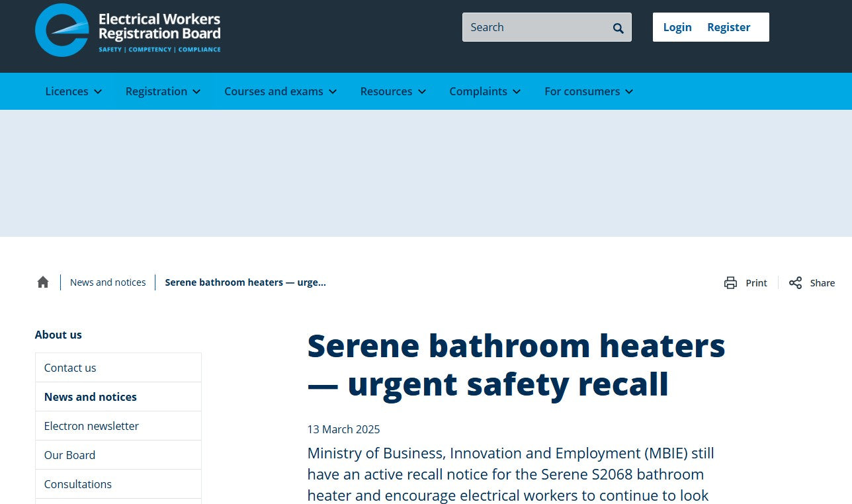Image resolution: width=852 pixels, height=504 pixels.
Task: Expand the Licences dropdown menu
Action: tap(73, 91)
